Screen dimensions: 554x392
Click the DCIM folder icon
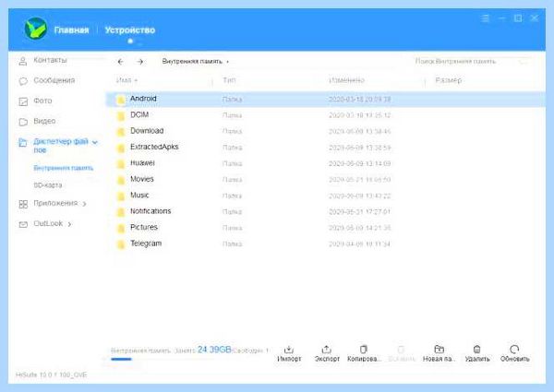tap(121, 115)
